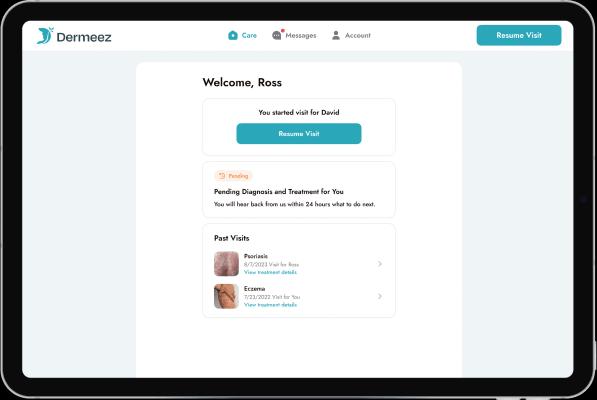This screenshot has width=597, height=400.
Task: Open the Messages chat bubble icon
Action: pos(277,35)
